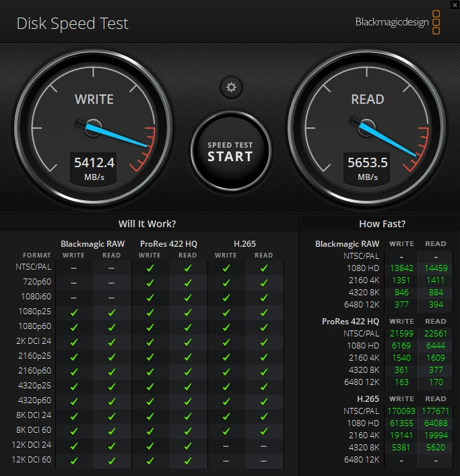The height and width of the screenshot is (476, 460).
Task: Click Blackmagic RAW write checkmark for 8K DCI 24
Action: coord(73,417)
